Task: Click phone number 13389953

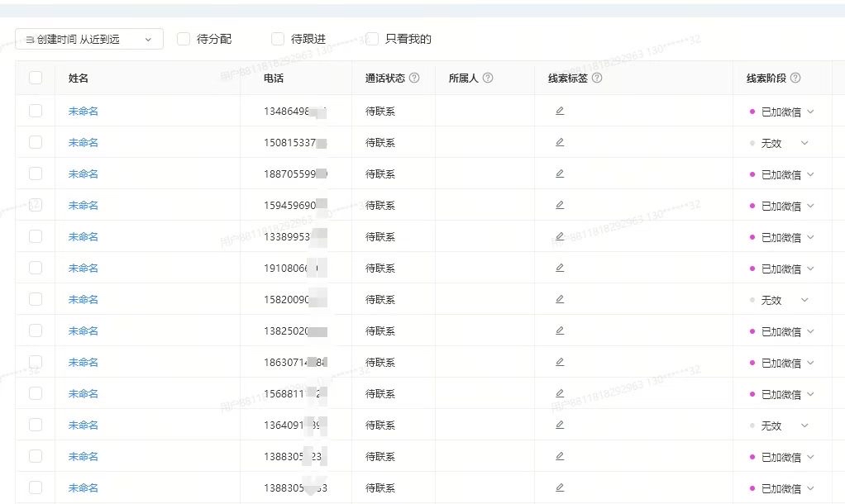Action: (295, 236)
